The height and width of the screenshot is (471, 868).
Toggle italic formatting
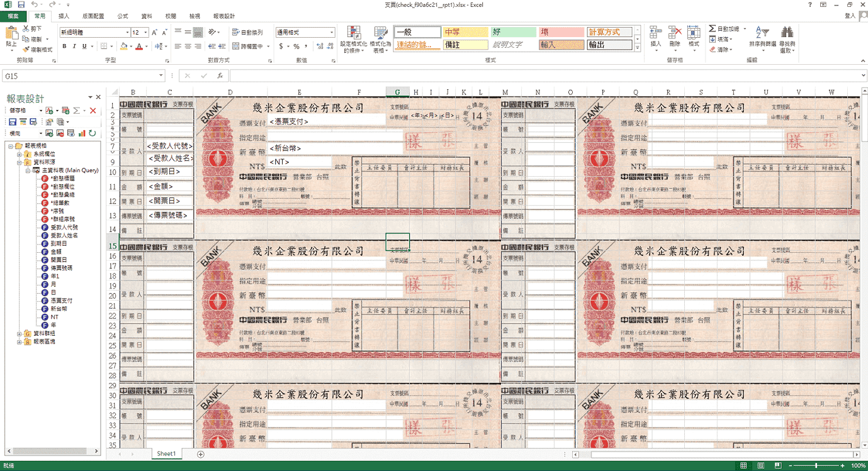click(x=74, y=46)
